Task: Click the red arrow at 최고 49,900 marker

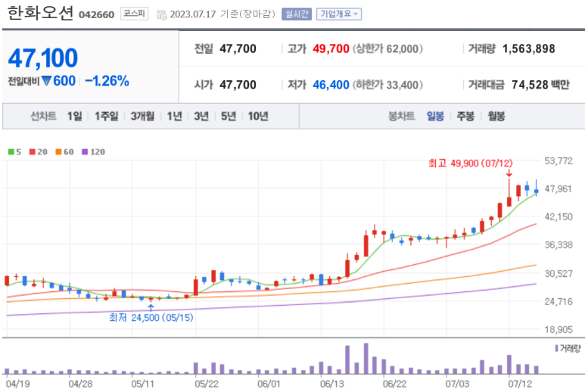Action: click(x=509, y=173)
